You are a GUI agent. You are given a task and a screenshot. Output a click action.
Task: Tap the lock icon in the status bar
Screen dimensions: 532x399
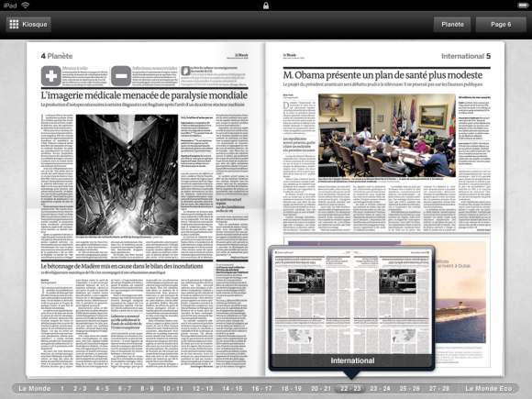266,6
